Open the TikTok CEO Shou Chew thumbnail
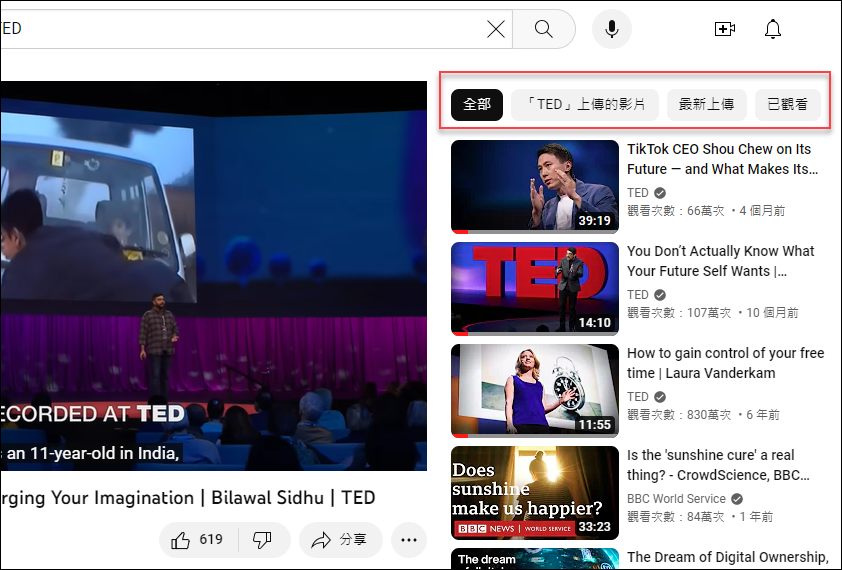Screen dimensions: 842x570 coord(535,187)
